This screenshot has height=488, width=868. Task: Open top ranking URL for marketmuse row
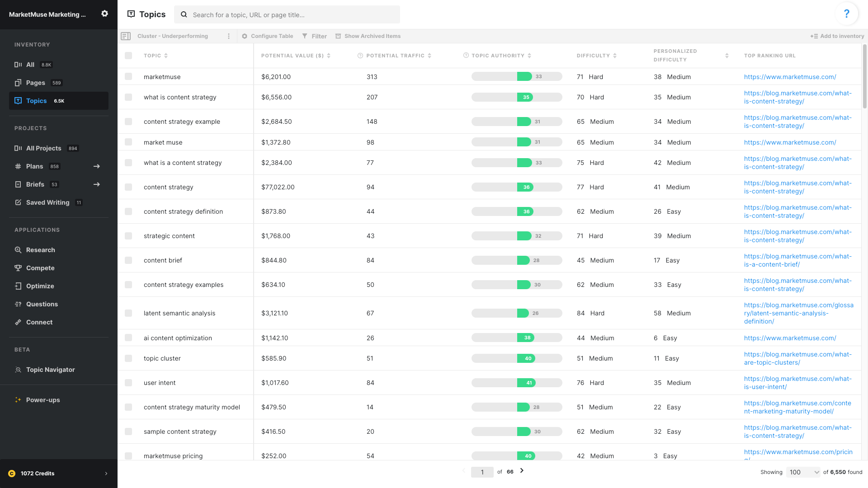[790, 77]
